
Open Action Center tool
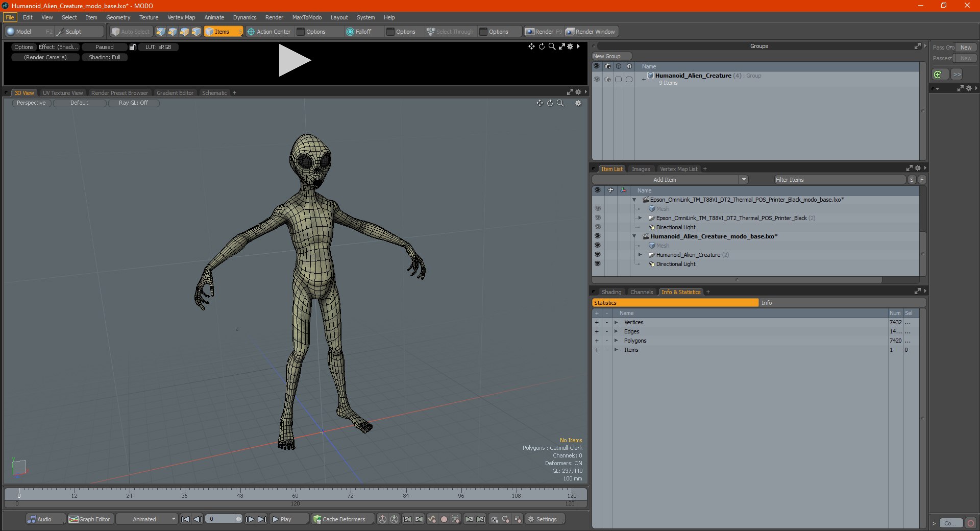[269, 32]
